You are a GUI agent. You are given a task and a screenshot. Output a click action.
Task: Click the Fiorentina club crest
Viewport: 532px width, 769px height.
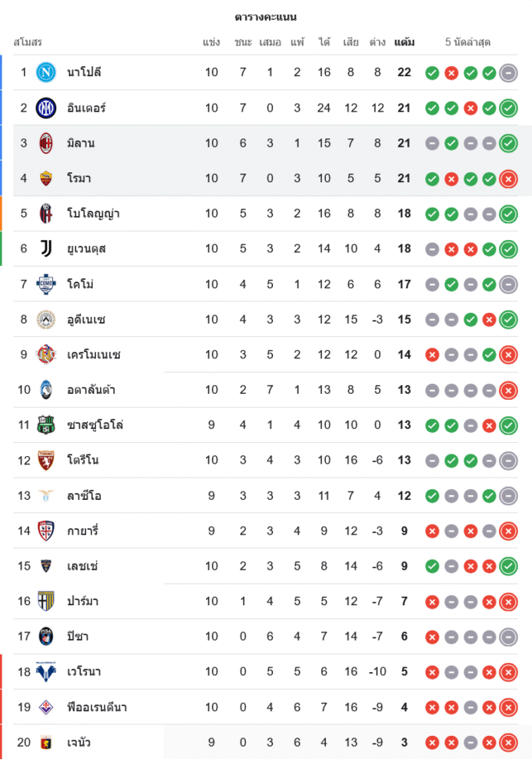click(46, 707)
